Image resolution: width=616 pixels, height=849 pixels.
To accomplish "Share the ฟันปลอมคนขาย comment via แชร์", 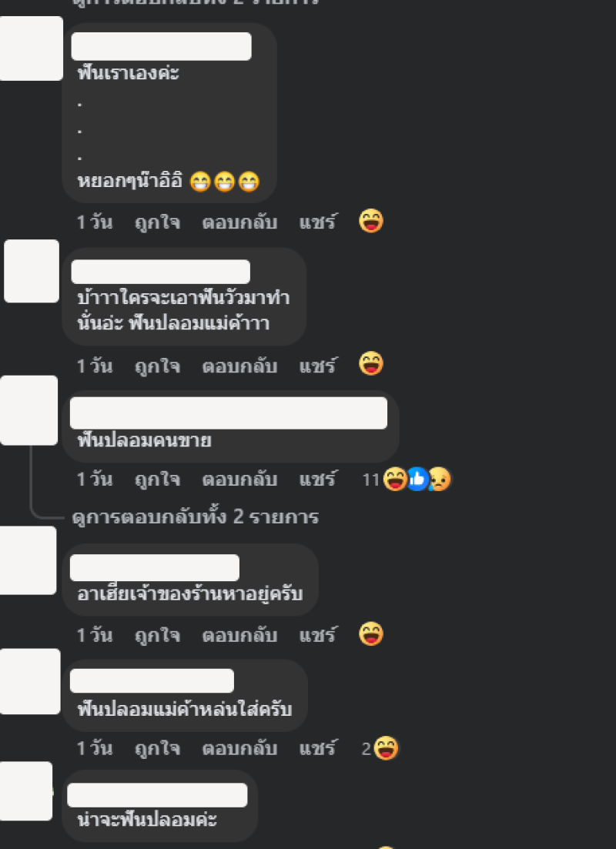I will click(x=317, y=480).
